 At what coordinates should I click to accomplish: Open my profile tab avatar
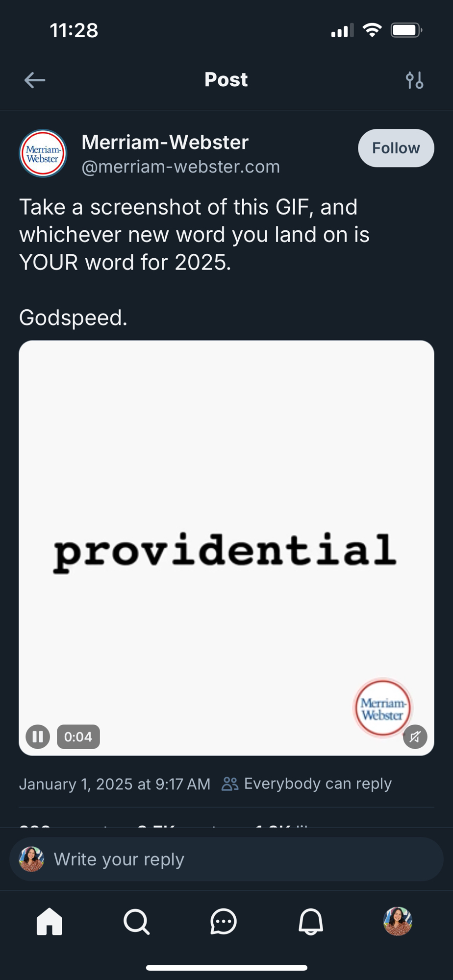pos(398,921)
